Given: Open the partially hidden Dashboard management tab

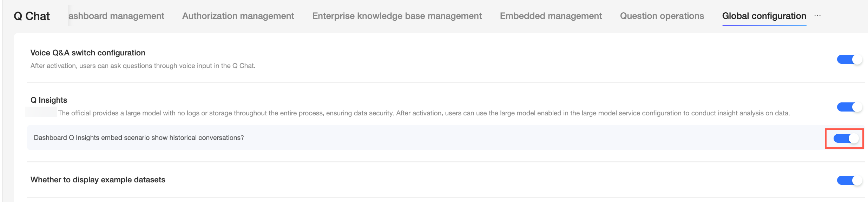Looking at the screenshot, I should tap(117, 16).
